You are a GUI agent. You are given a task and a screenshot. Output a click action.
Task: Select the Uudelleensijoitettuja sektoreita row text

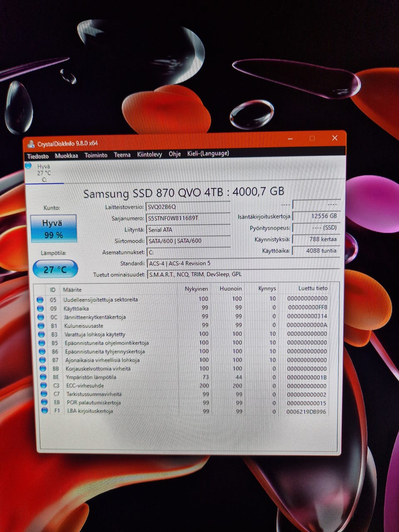(x=100, y=300)
